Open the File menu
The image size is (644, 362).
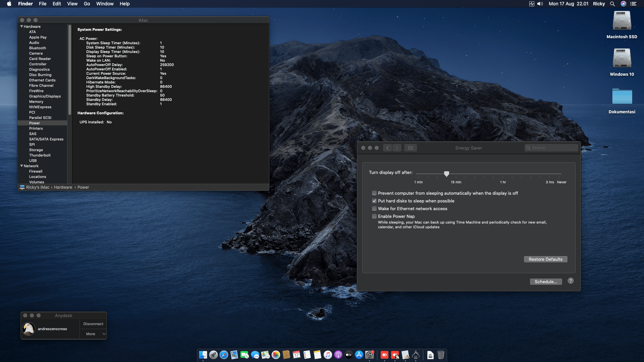pyautogui.click(x=43, y=4)
